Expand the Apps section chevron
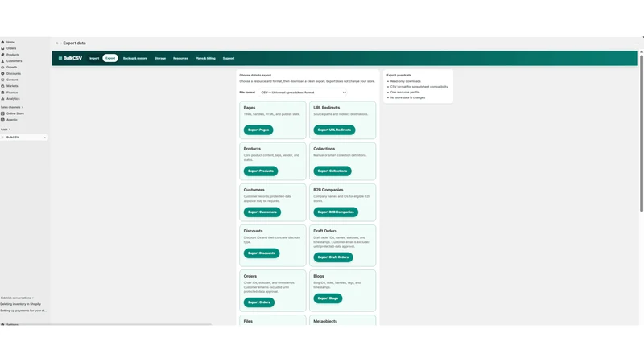The image size is (644, 362). [x=9, y=130]
